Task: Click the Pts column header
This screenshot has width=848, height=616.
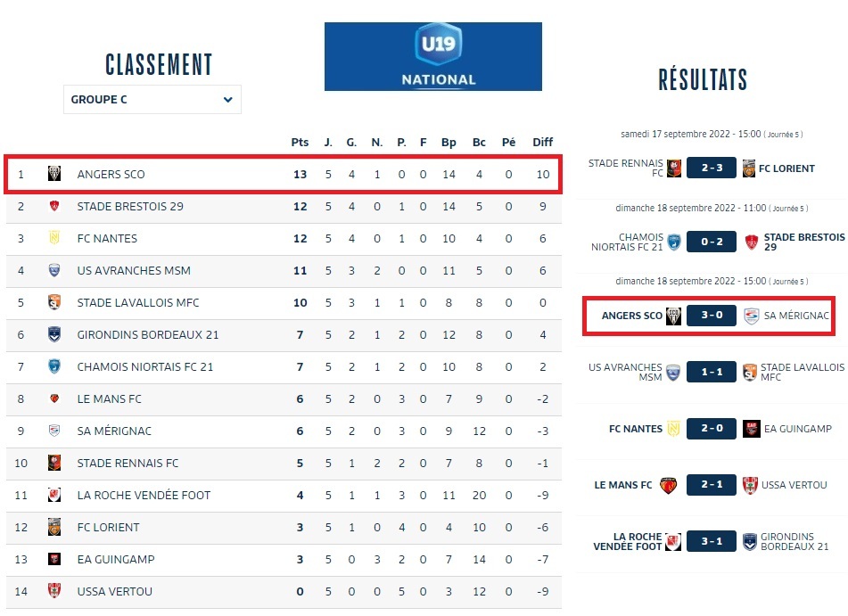Action: pyautogui.click(x=300, y=142)
